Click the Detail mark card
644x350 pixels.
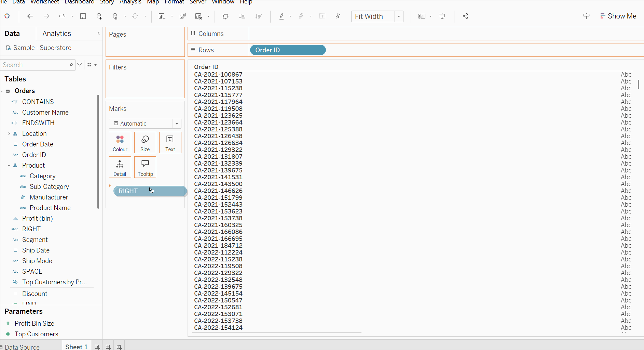[120, 167]
